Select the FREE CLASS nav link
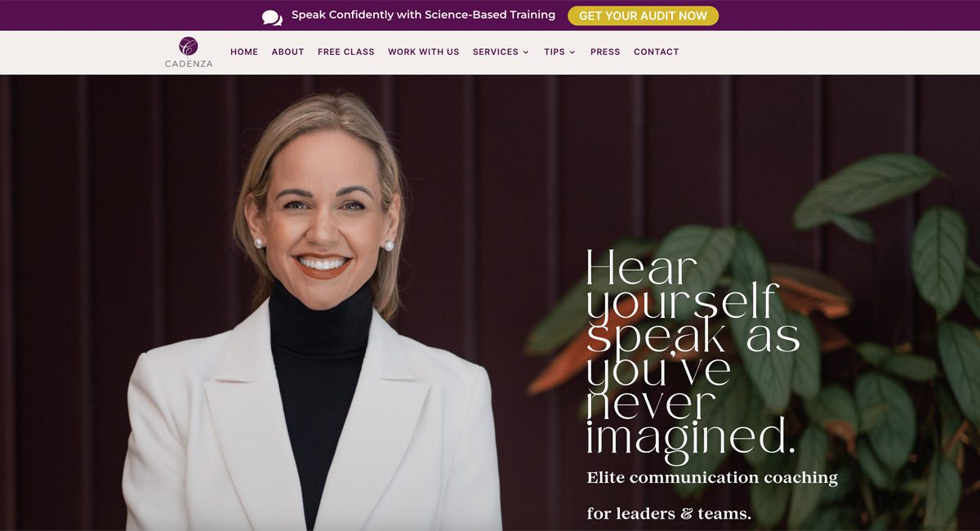Viewport: 980px width, 531px height. [346, 51]
